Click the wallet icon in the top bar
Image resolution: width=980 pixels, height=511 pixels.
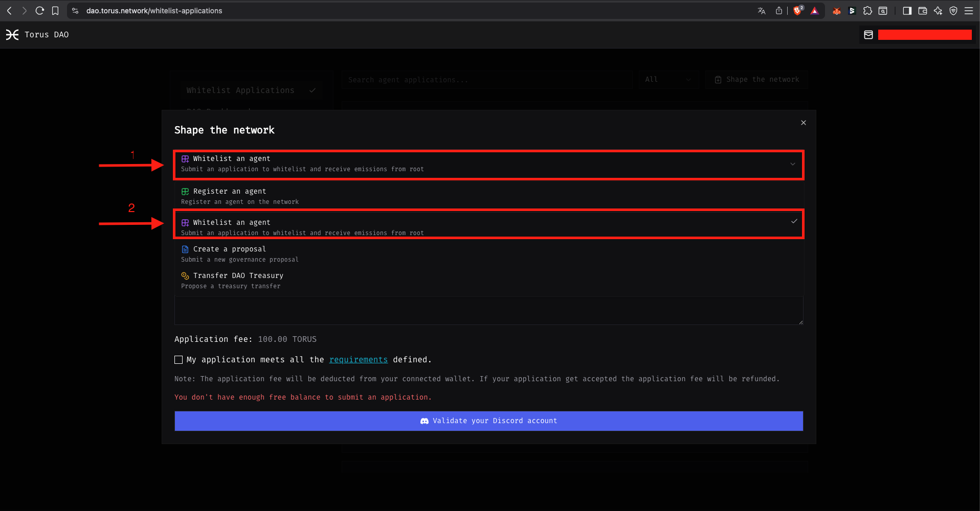pos(868,34)
